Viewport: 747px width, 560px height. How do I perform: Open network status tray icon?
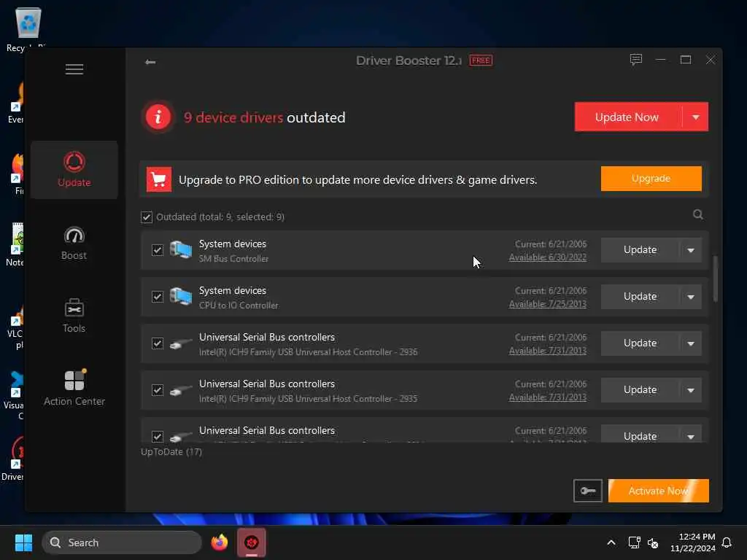point(634,542)
